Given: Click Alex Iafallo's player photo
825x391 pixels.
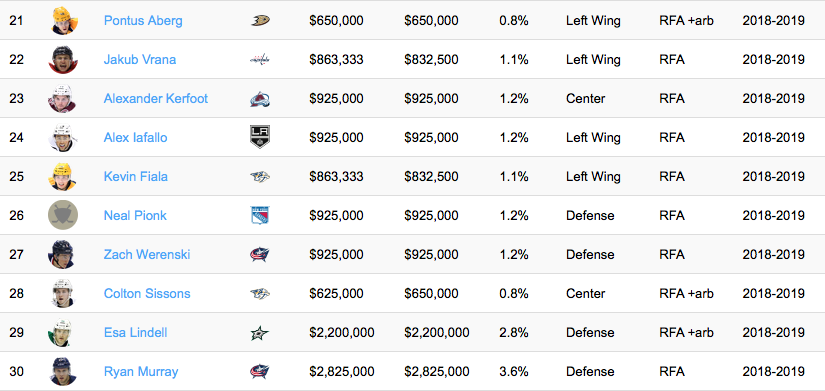Looking at the screenshot, I should (63, 138).
